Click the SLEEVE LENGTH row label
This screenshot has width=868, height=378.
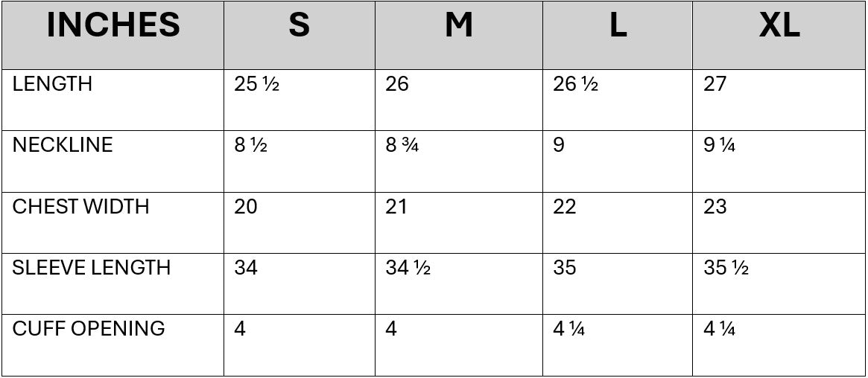pos(92,267)
